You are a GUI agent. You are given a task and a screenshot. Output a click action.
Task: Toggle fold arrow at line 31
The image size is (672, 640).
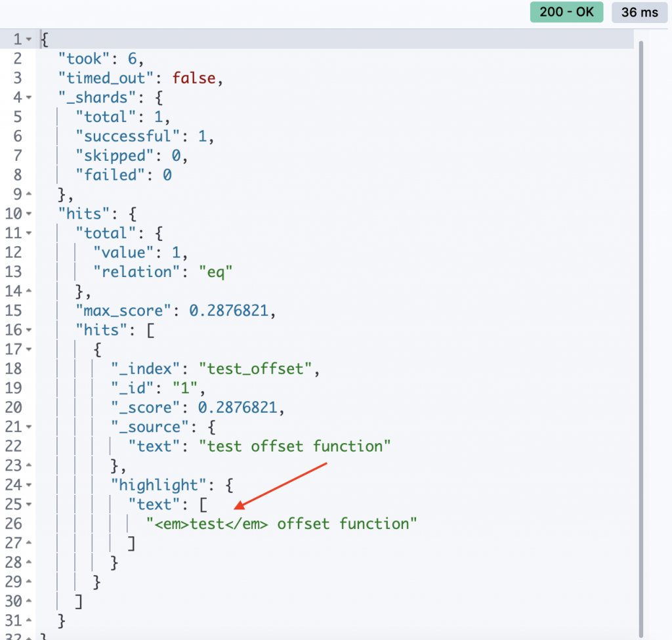29,620
